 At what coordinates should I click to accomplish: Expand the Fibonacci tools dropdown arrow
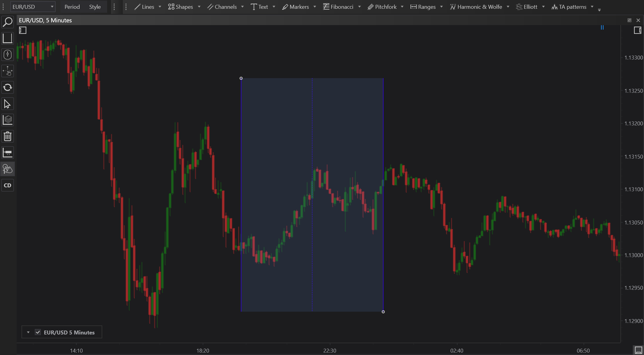(x=359, y=7)
